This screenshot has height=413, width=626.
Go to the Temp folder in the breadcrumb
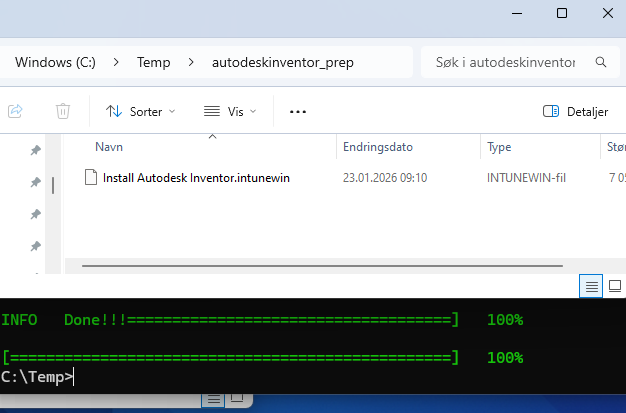click(153, 62)
